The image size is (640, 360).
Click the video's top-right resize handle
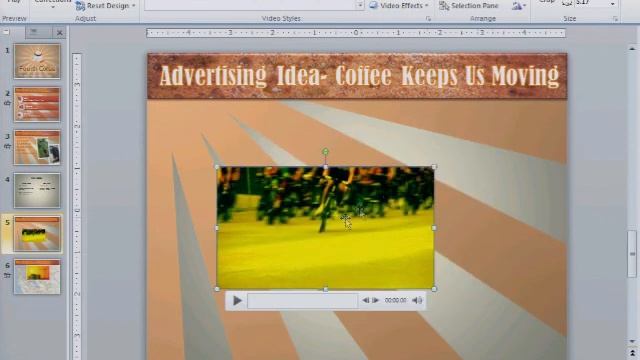click(x=434, y=167)
